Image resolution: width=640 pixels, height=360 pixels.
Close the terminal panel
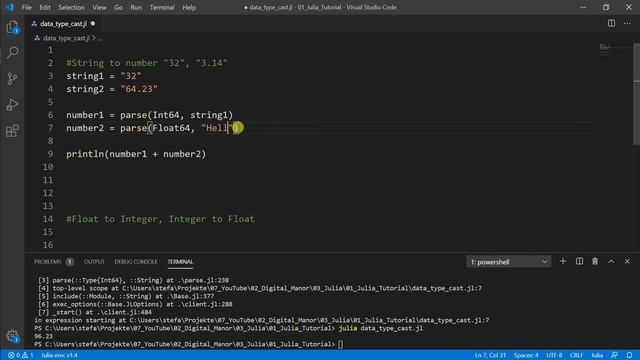[x=627, y=261]
